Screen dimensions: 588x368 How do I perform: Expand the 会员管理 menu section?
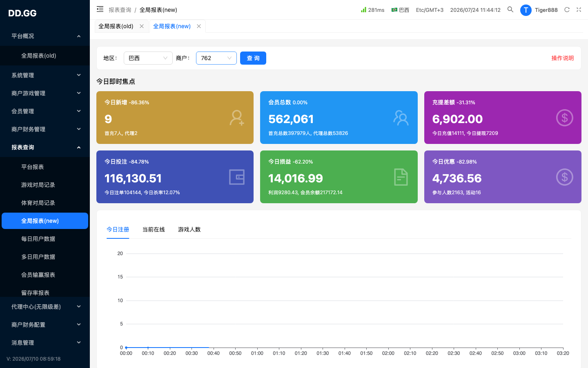[x=45, y=111]
